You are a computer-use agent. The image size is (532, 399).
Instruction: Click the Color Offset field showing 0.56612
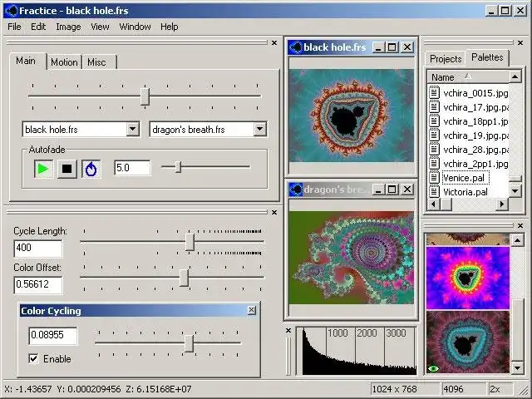pyautogui.click(x=38, y=284)
